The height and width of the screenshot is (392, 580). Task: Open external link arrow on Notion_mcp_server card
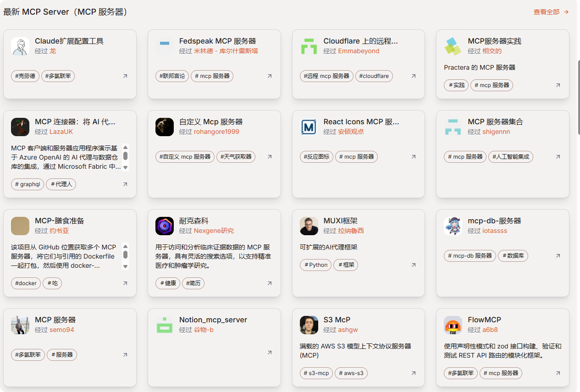[270, 353]
